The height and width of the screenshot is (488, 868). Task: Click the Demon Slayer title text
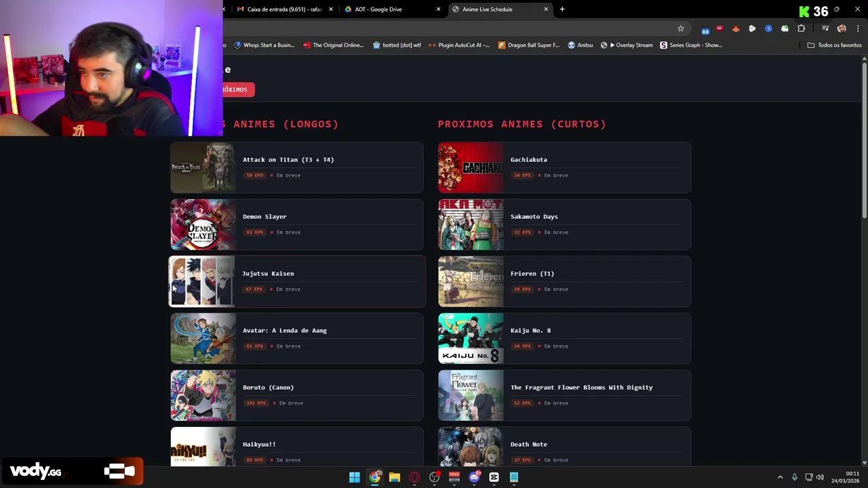coord(264,216)
